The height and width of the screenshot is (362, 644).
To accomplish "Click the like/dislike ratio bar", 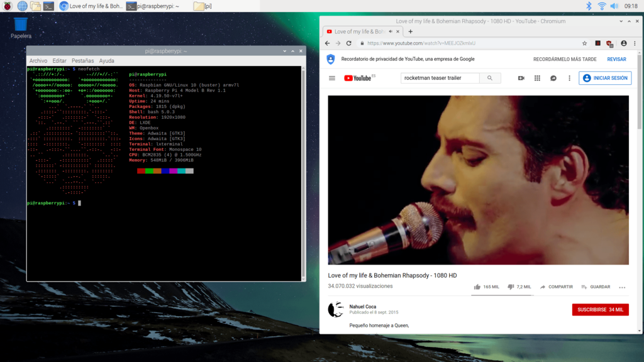I will pos(502,295).
